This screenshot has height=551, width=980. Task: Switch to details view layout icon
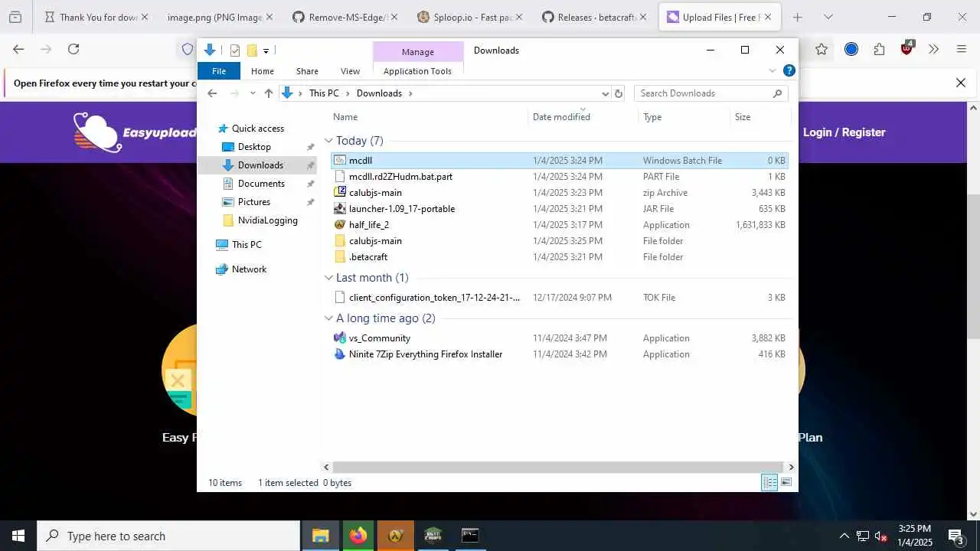point(769,482)
